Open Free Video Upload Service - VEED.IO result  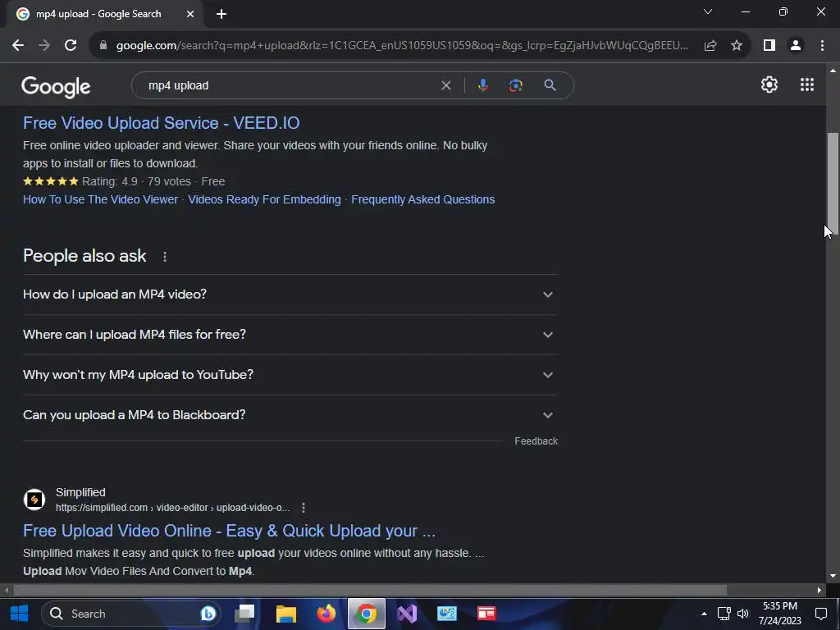coord(162,123)
